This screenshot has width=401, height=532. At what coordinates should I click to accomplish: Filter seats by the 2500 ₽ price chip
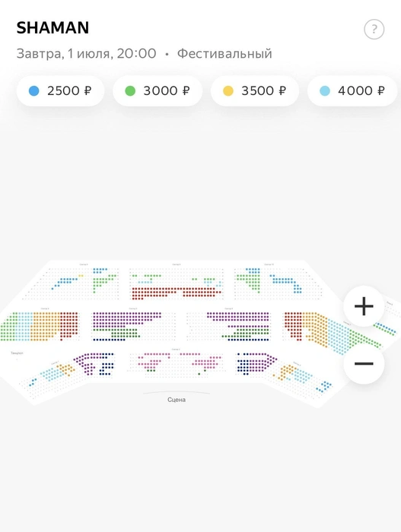[x=60, y=91]
